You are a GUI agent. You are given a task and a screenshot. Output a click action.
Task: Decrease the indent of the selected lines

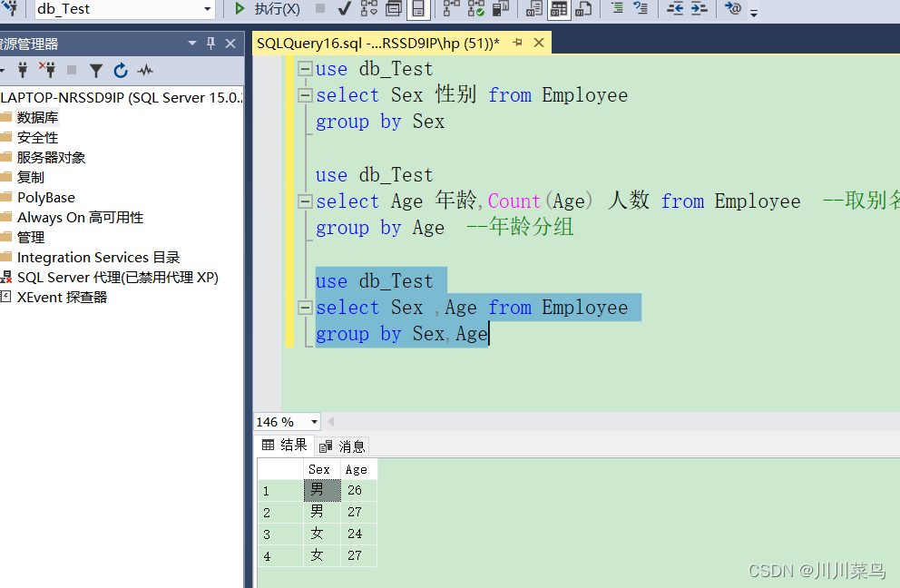tap(675, 8)
